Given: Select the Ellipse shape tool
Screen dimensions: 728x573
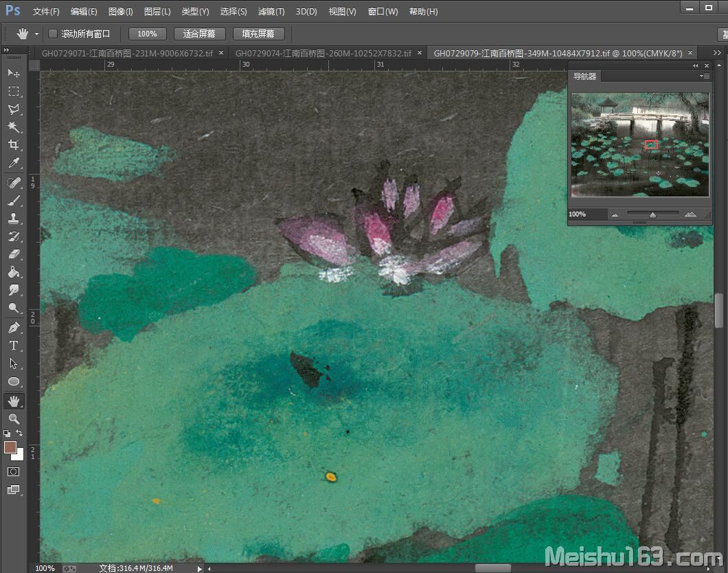Looking at the screenshot, I should 14,381.
